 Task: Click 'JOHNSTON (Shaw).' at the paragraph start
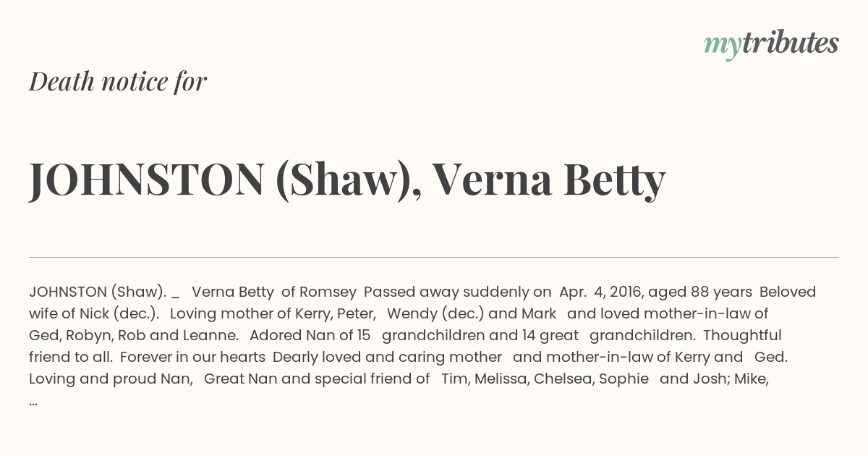tap(98, 292)
